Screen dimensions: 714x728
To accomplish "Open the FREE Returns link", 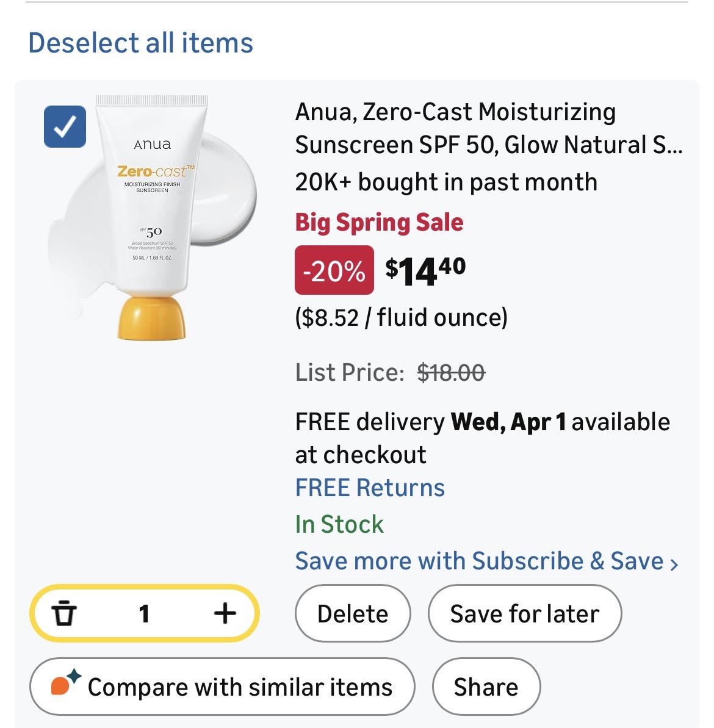I will pos(370,488).
